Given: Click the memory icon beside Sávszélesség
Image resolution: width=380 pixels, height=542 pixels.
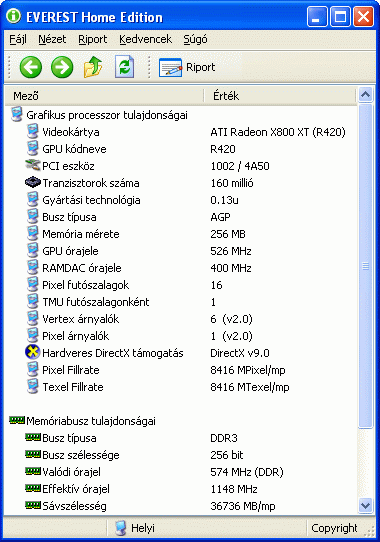Looking at the screenshot, I should pos(33,505).
